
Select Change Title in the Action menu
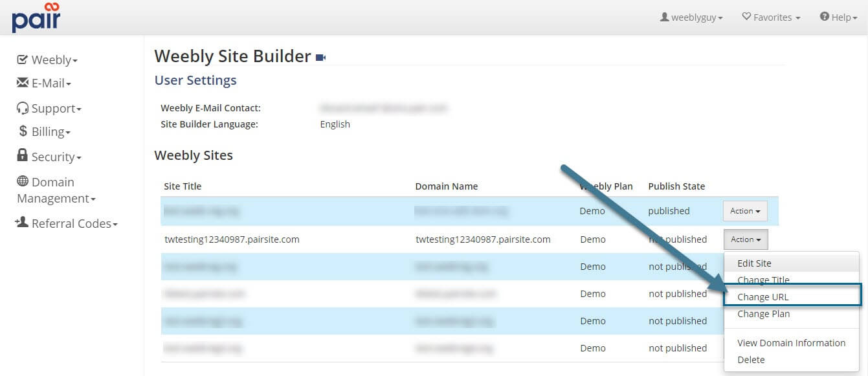pos(792,280)
